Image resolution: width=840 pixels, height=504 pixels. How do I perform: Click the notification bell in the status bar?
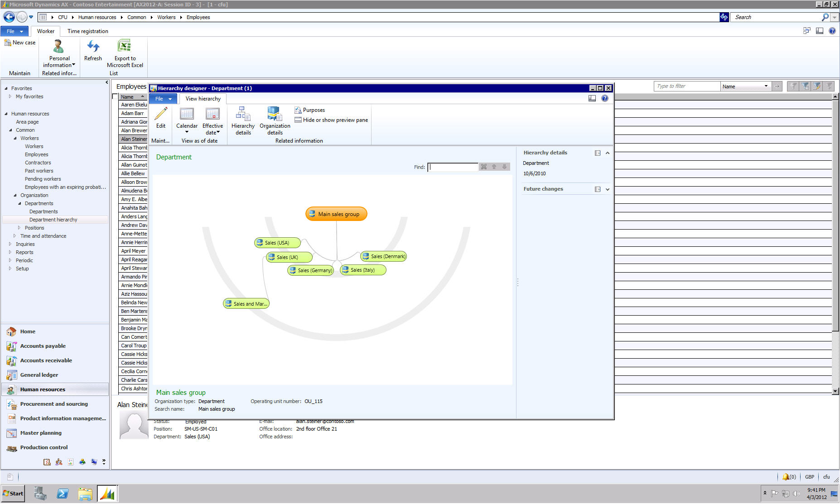click(x=786, y=477)
